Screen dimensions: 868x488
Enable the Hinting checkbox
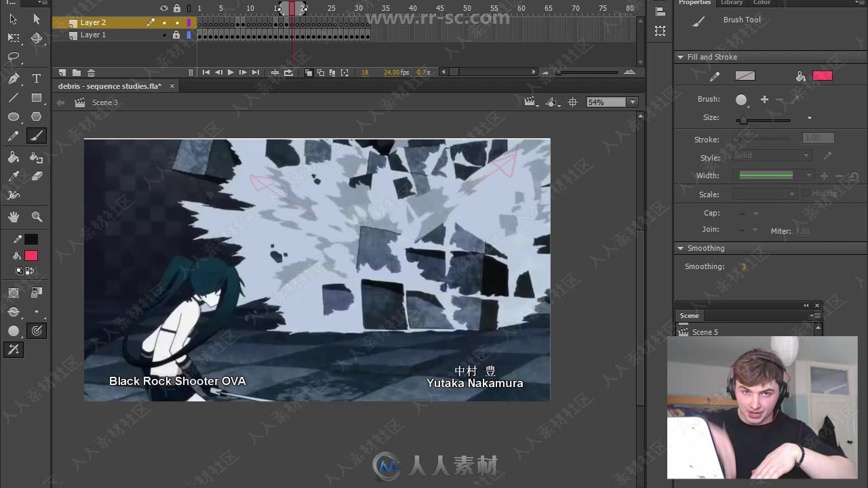coord(806,193)
